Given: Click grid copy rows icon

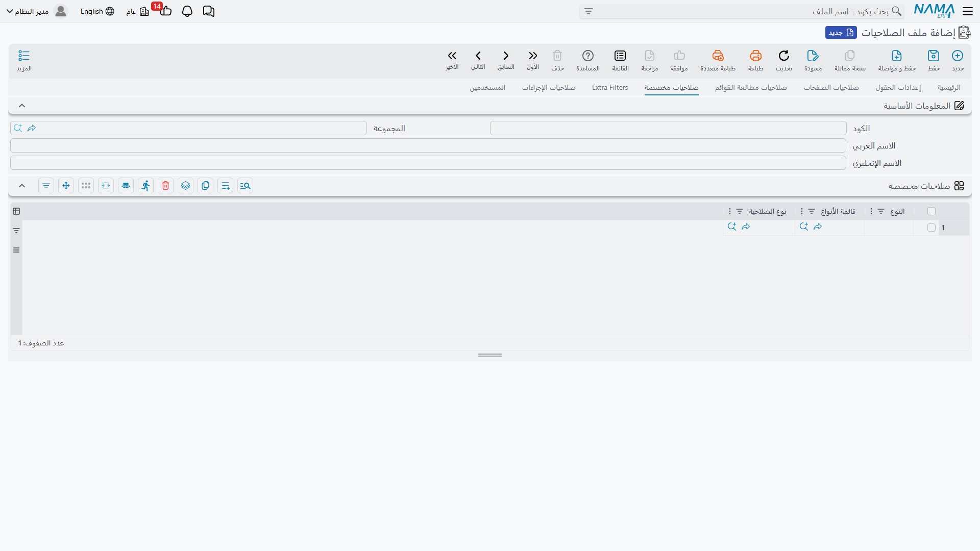Looking at the screenshot, I should coord(206,186).
